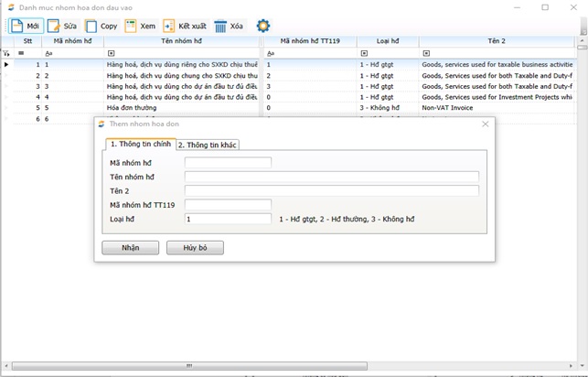588x377 pixels.
Task: Click the Kết xuất export icon
Action: 169,26
